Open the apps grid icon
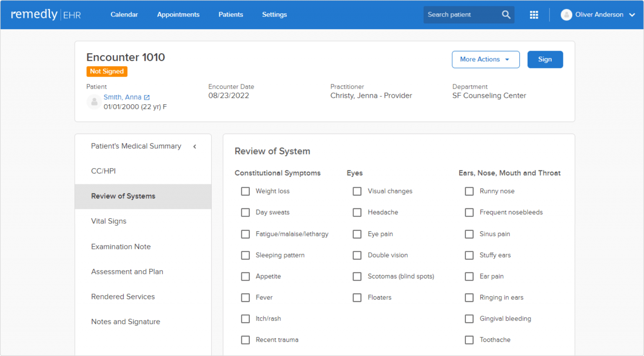Image resolution: width=644 pixels, height=356 pixels. (x=534, y=15)
